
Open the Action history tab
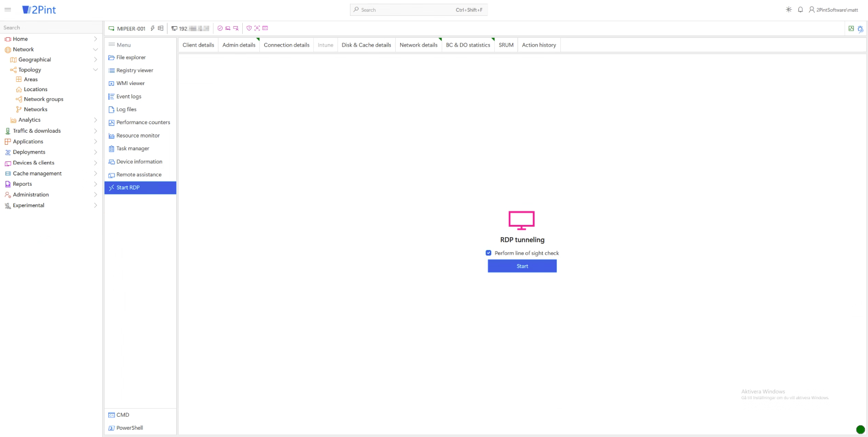pos(539,45)
